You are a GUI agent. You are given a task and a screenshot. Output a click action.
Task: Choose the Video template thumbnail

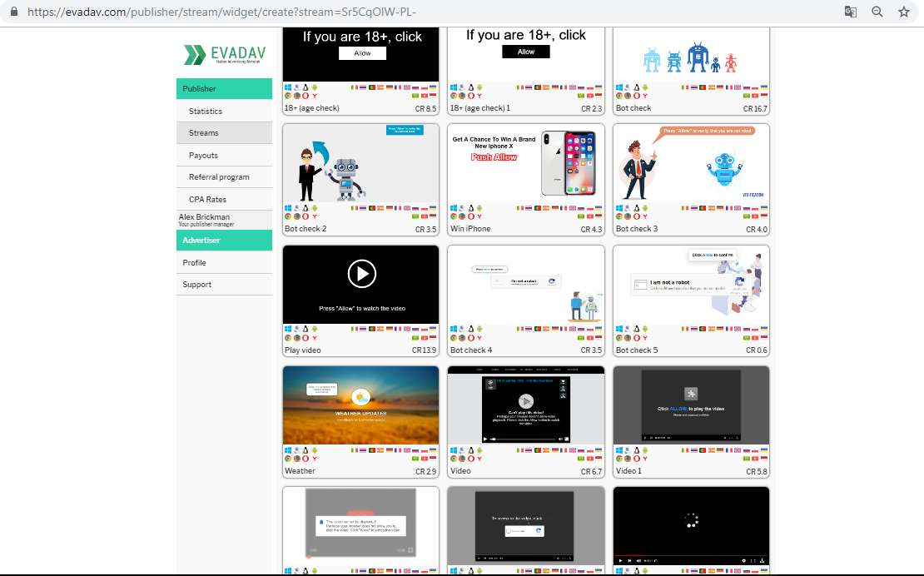pyautogui.click(x=525, y=405)
